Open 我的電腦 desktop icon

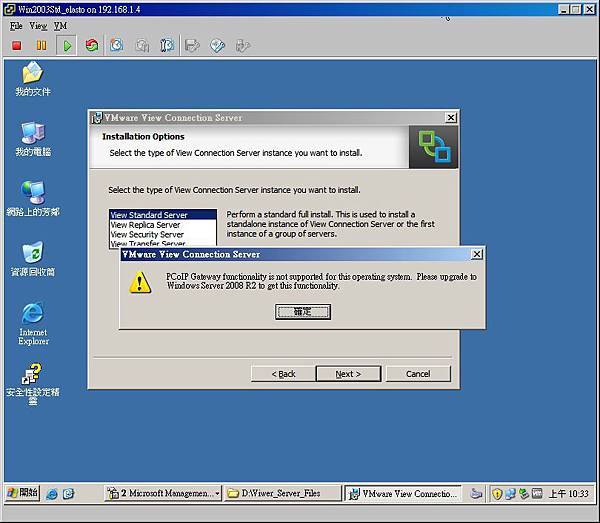(x=33, y=139)
